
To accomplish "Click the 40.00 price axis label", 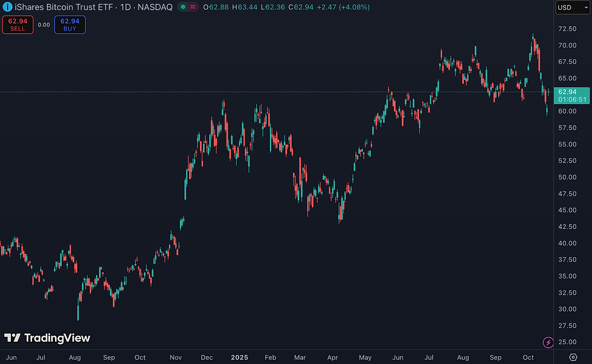I will (567, 243).
